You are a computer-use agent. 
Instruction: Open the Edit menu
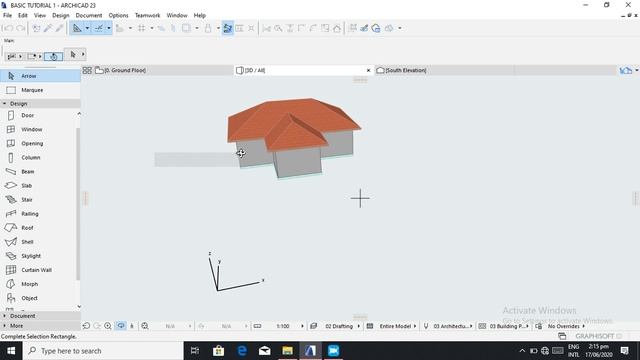click(23, 16)
